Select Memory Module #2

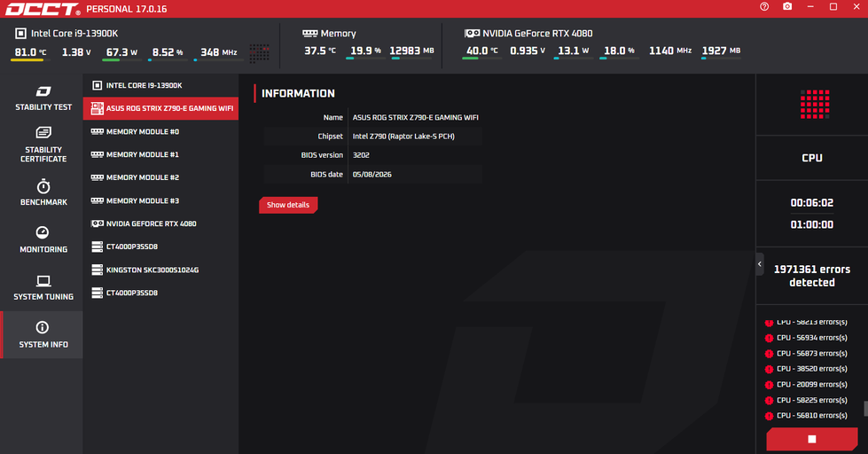point(160,177)
